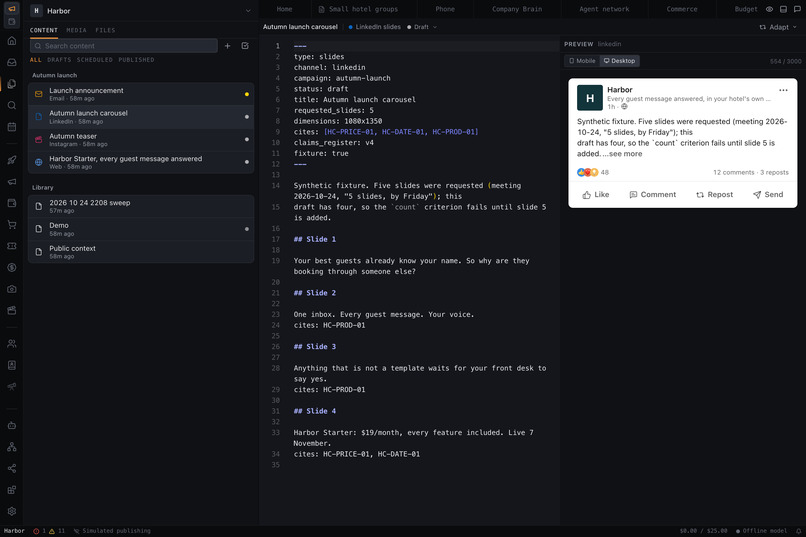Open the Adapt dropdown
806x537 pixels.
click(x=778, y=27)
